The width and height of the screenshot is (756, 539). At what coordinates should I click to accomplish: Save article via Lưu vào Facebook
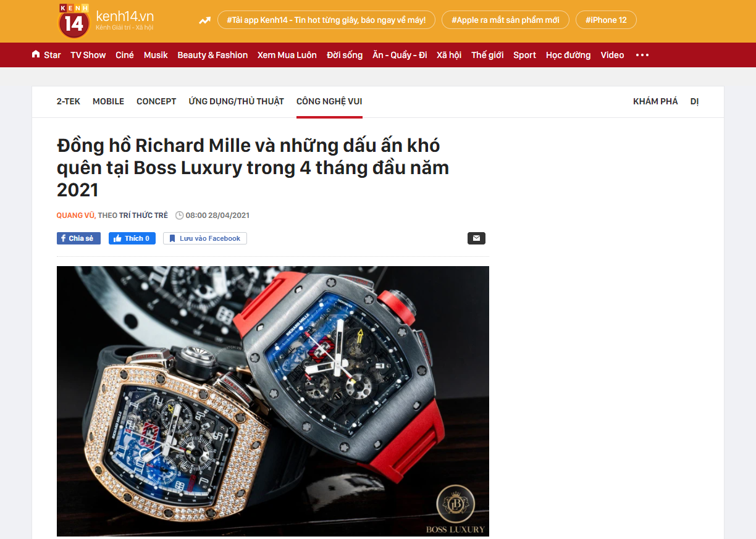(205, 238)
